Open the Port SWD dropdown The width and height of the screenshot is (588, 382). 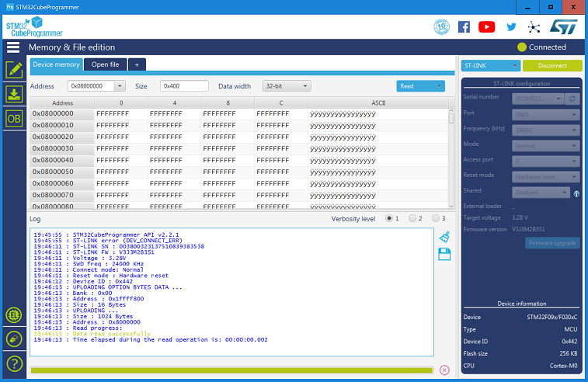coord(545,114)
